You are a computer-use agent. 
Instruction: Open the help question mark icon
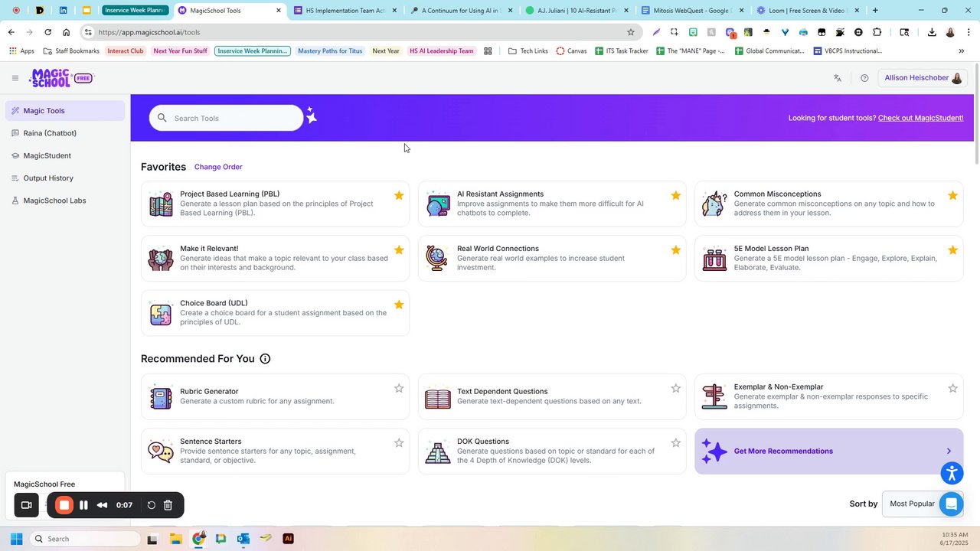click(x=864, y=78)
